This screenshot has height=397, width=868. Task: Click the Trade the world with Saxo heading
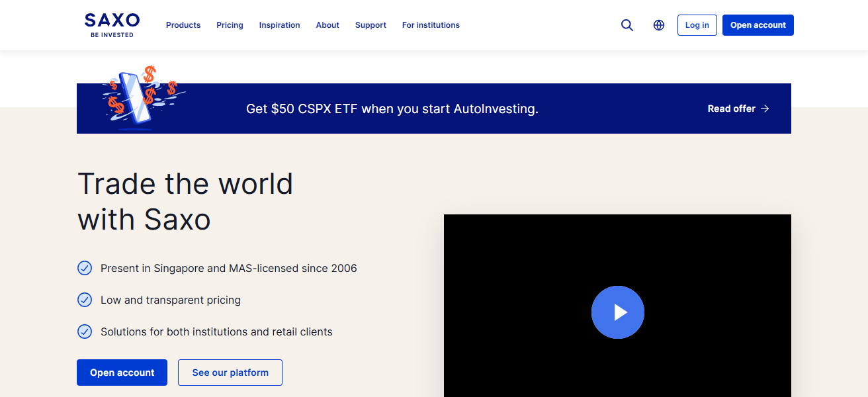coord(185,201)
